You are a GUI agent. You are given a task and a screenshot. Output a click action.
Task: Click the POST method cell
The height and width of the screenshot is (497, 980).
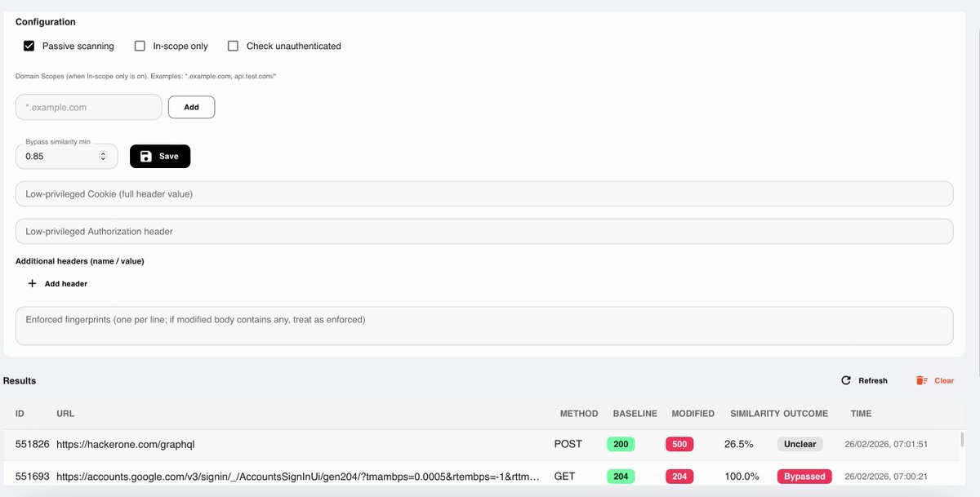tap(568, 444)
